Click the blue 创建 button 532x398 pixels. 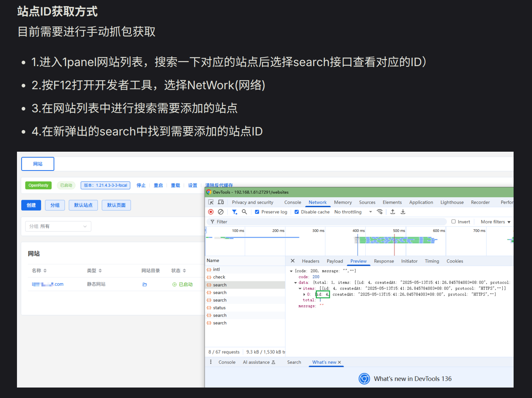coord(31,205)
